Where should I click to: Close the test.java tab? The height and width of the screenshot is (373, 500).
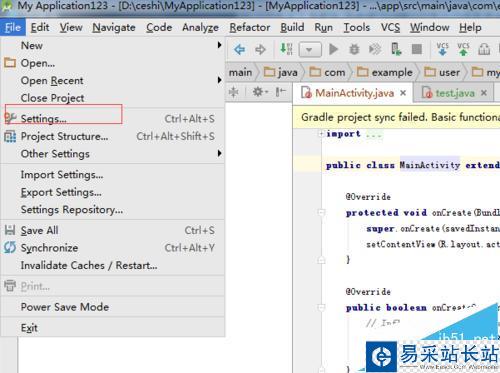coord(484,93)
